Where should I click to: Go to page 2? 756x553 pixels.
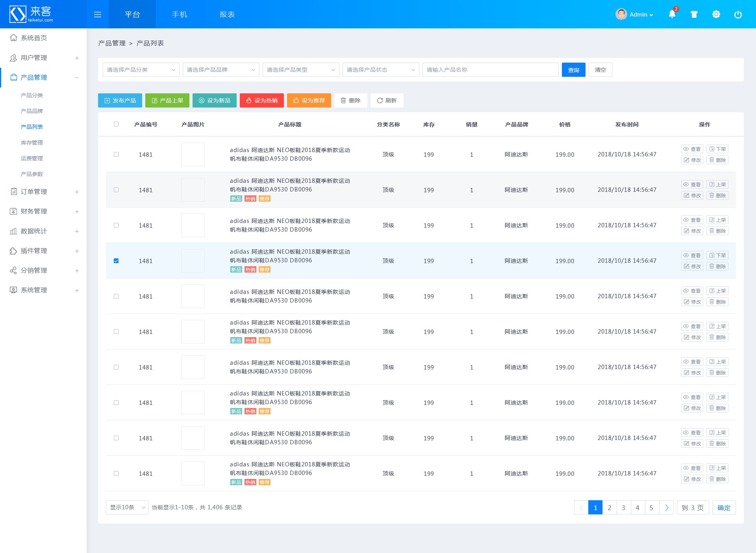pyautogui.click(x=610, y=508)
